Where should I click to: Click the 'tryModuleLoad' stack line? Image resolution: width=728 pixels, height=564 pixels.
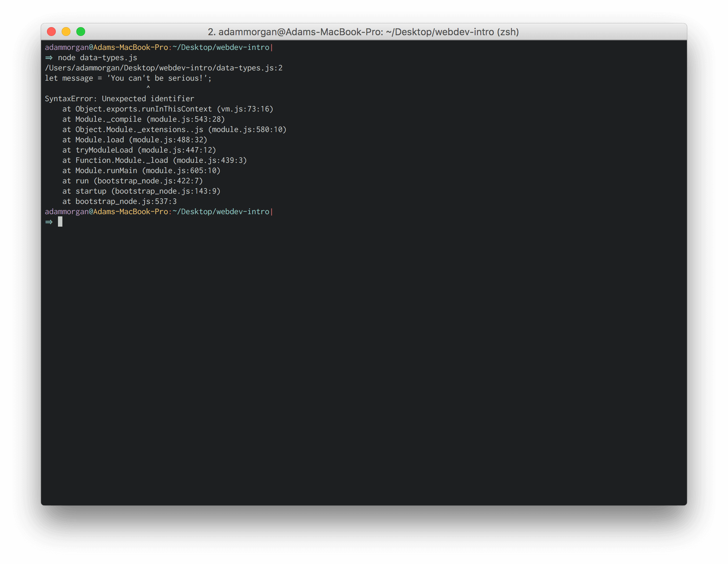(139, 150)
